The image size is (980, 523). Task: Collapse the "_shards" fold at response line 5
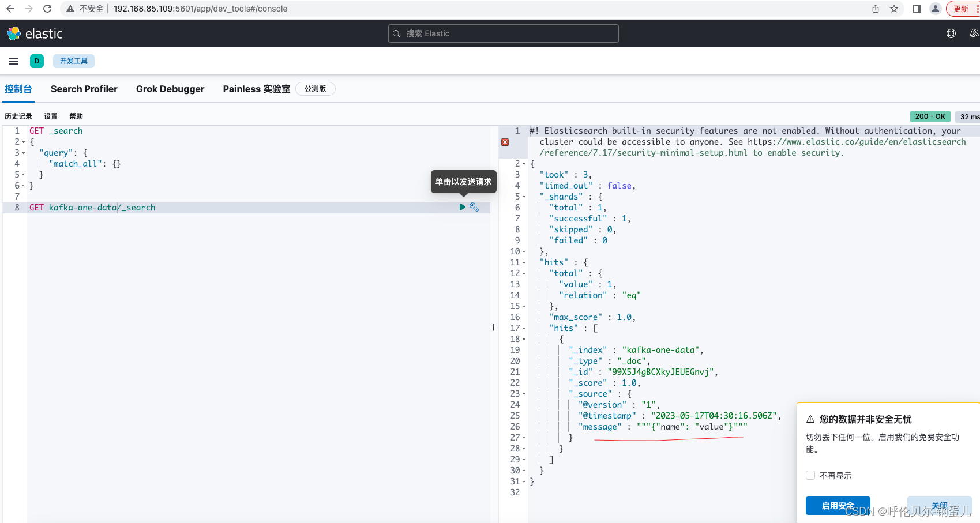pyautogui.click(x=524, y=197)
